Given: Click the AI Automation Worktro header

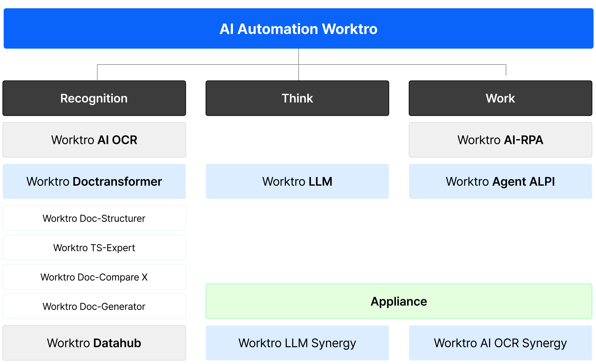Looking at the screenshot, I should pyautogui.click(x=298, y=29).
